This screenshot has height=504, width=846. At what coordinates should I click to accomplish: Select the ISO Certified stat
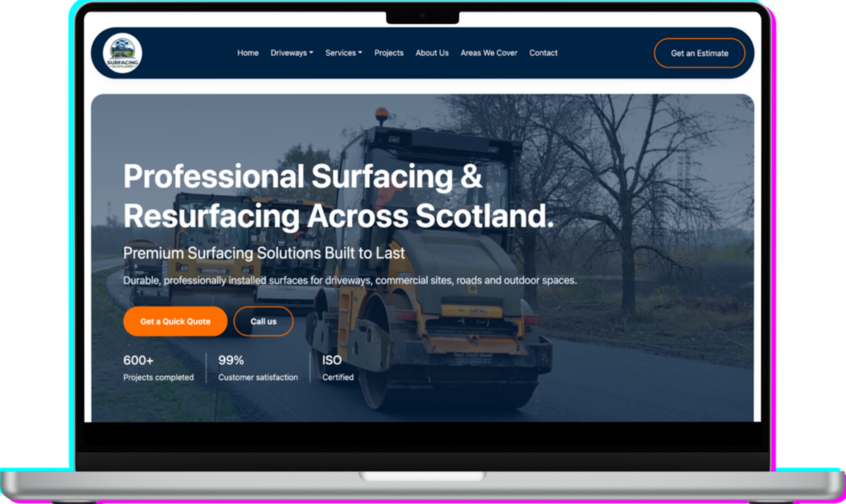tap(338, 368)
